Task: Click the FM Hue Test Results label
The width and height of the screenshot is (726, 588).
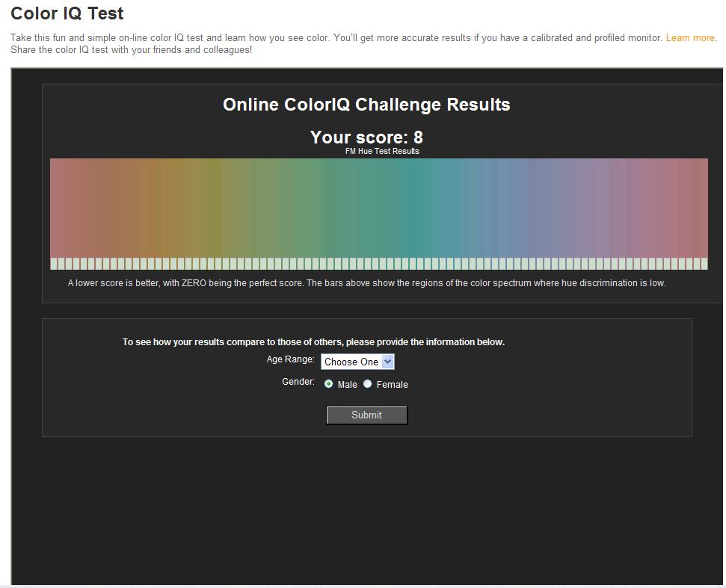Action: click(382, 151)
